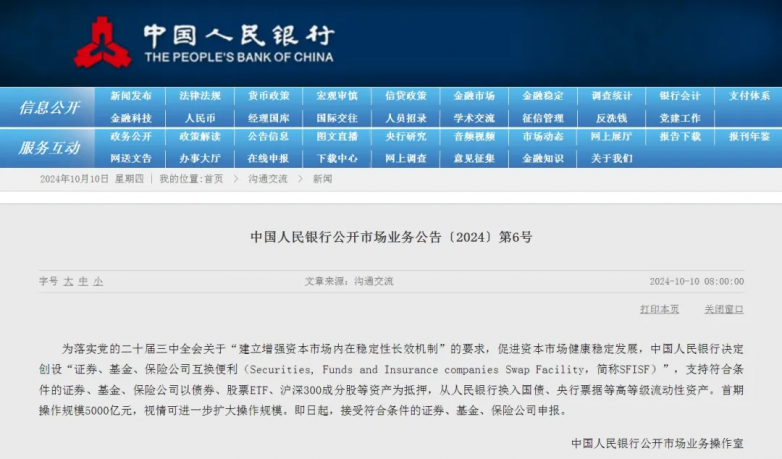
Task: Open 市场动态 section
Action: (543, 137)
